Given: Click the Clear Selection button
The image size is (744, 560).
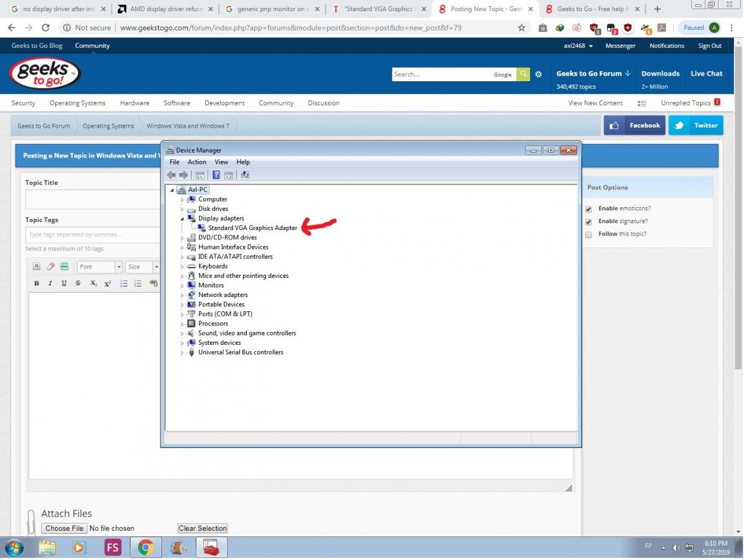Looking at the screenshot, I should [x=203, y=528].
